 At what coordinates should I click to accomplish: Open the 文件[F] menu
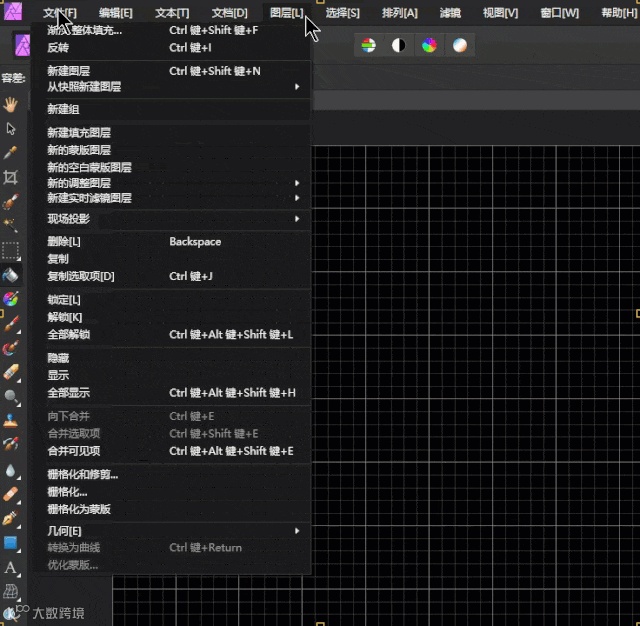click(x=60, y=13)
